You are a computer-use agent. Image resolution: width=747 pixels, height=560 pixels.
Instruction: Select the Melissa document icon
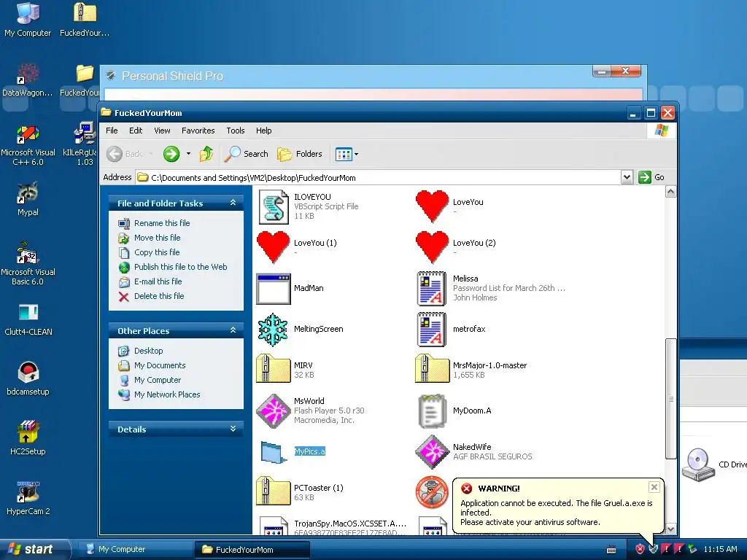pyautogui.click(x=432, y=288)
